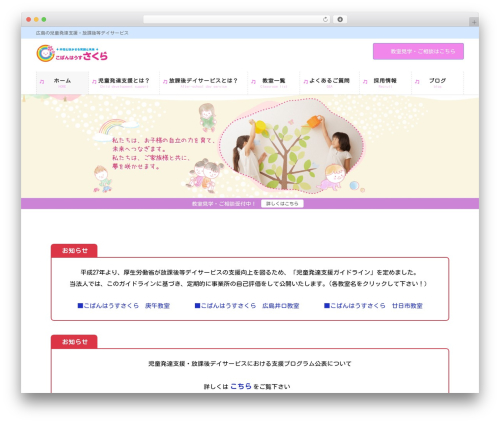This screenshot has height=423, width=500.
Task: Open the 広島井口教室 classroom link
Action: pos(247,306)
